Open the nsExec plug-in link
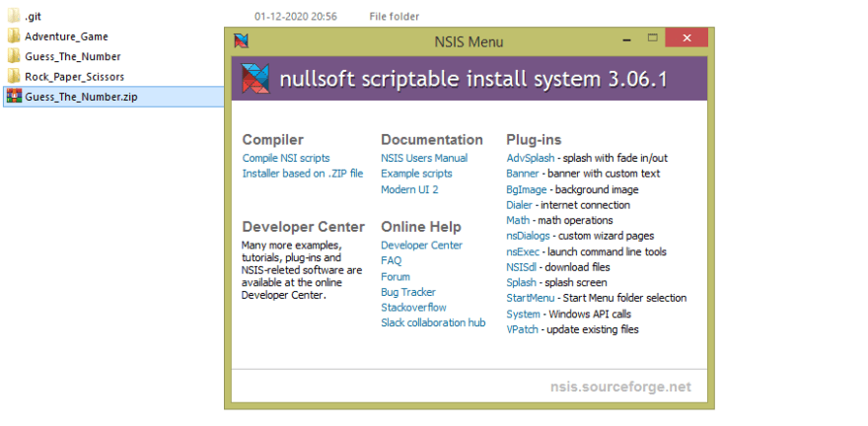The width and height of the screenshot is (868, 426). point(523,251)
